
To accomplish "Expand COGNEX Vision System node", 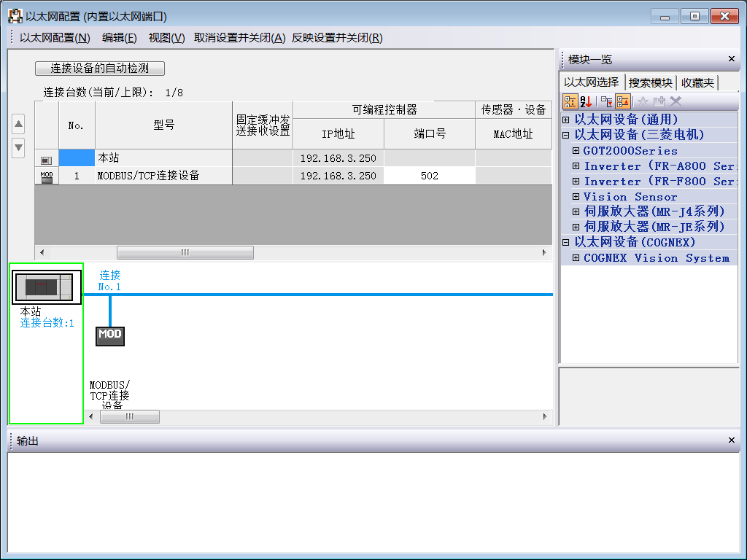I will (576, 258).
